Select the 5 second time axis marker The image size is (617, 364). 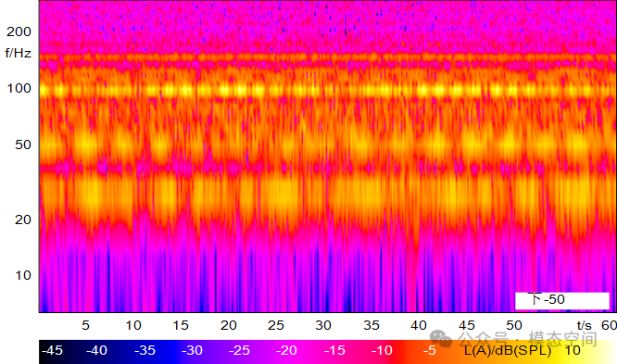[x=85, y=325]
